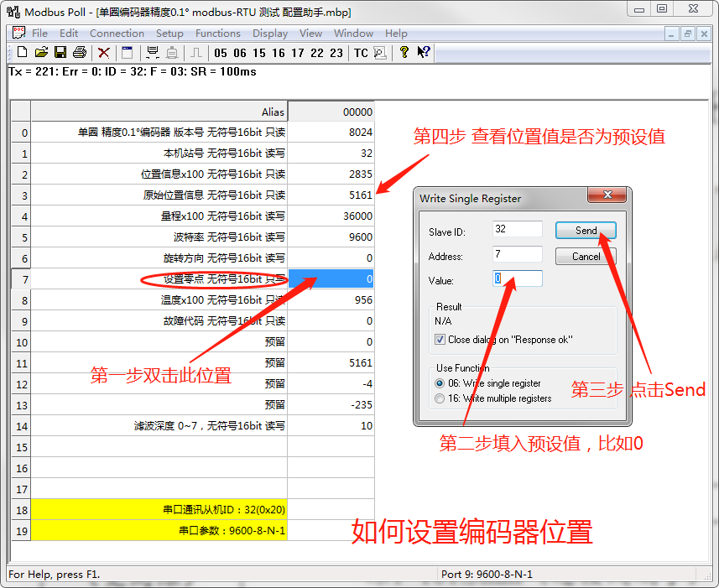Viewport: 719px width, 588px height.
Task: Click the TC test center button
Action: point(361,53)
